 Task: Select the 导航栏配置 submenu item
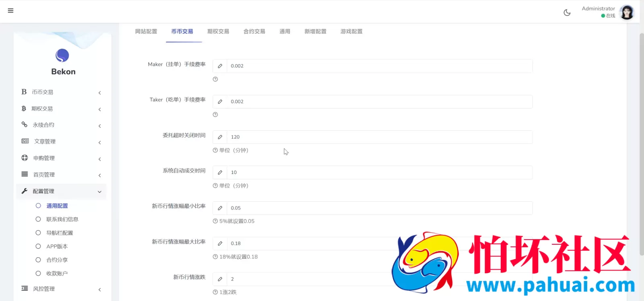coord(60,233)
